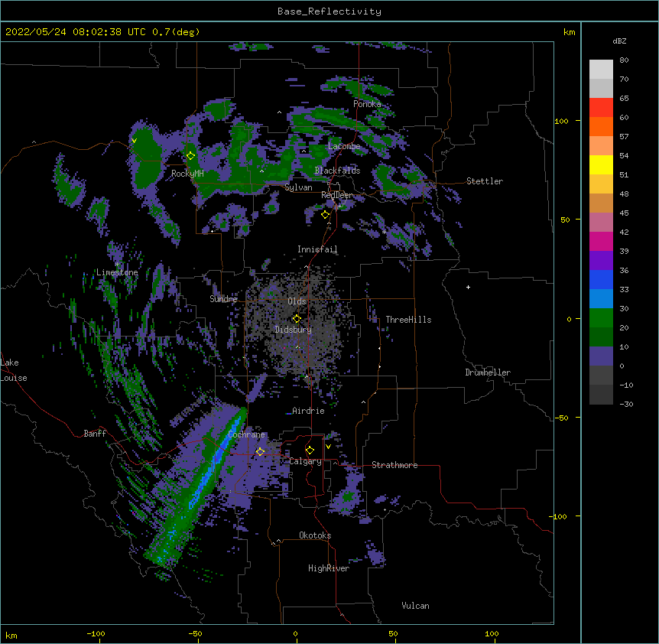Select the Blackfalds label
Image resolution: width=659 pixels, height=644 pixels.
tap(337, 171)
